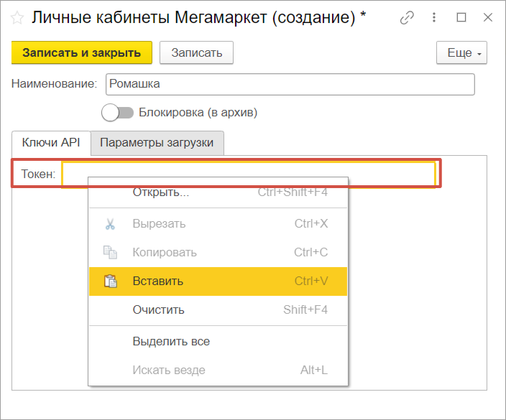Screen dimensions: 506x420
Task: Click the Наименование field with Ромашка
Action: (290, 84)
